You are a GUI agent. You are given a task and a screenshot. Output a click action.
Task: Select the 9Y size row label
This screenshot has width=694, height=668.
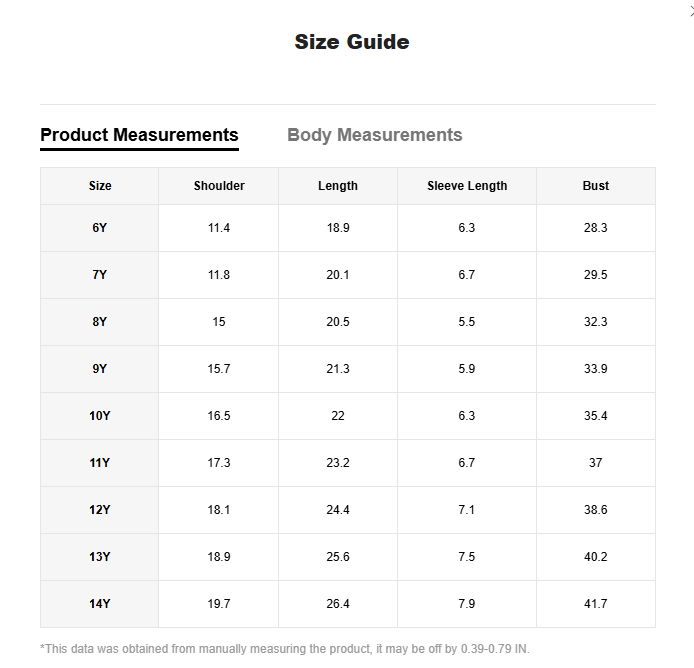pyautogui.click(x=100, y=369)
